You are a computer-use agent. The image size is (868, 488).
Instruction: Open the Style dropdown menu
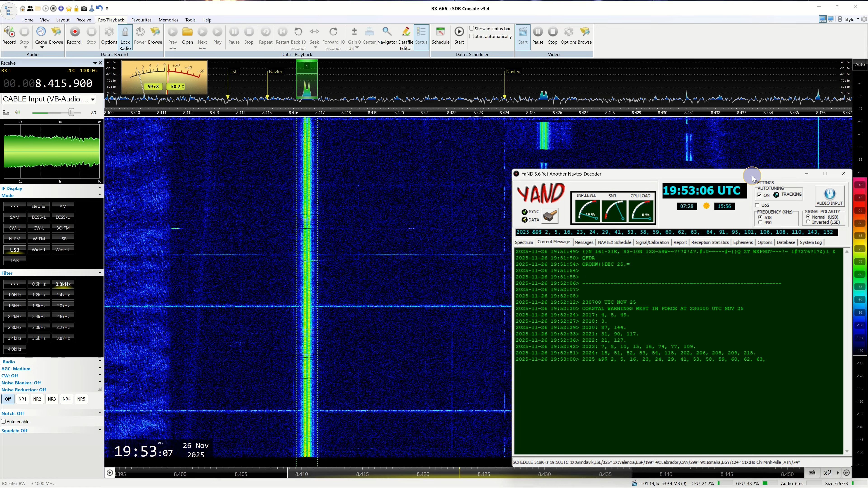point(851,19)
